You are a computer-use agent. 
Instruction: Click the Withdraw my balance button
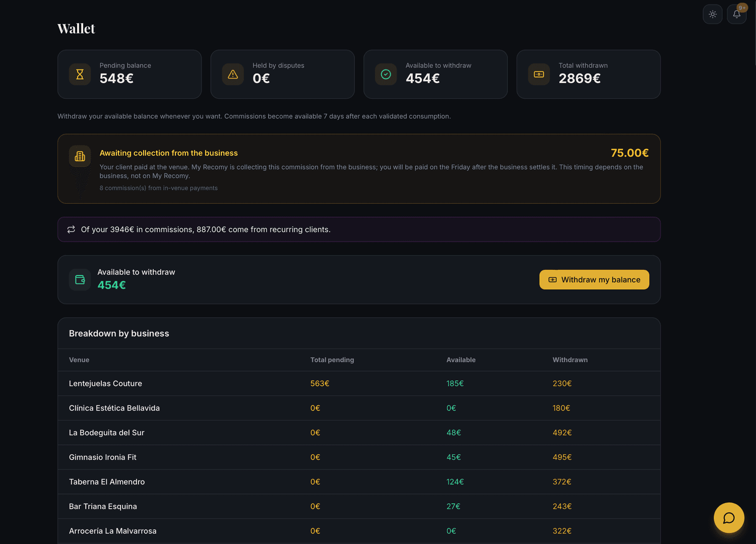pos(594,280)
